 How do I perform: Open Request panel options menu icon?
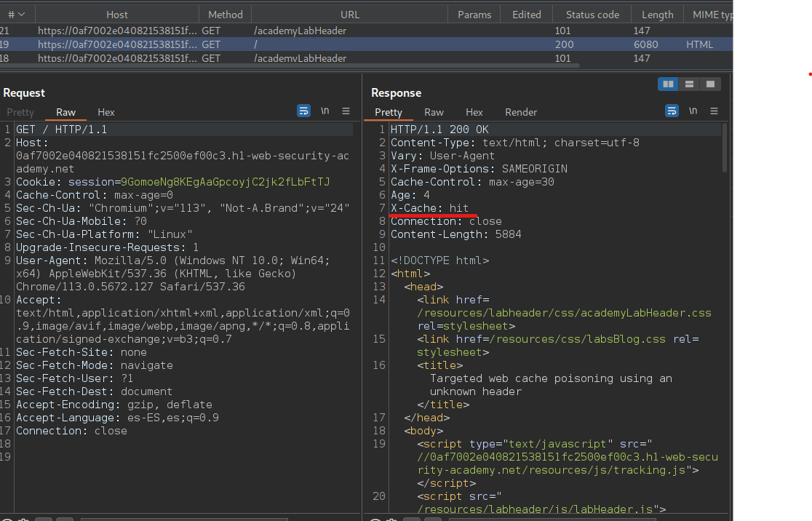(346, 111)
